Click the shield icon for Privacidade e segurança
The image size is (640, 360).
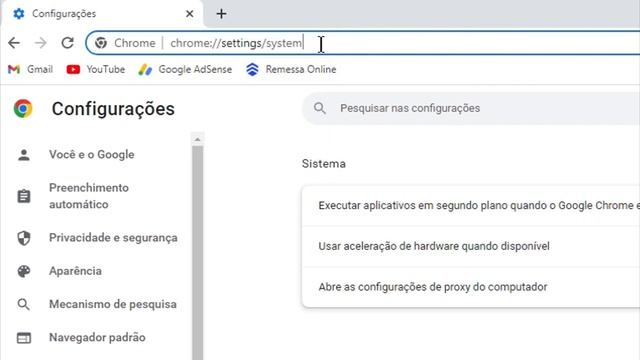(x=24, y=238)
